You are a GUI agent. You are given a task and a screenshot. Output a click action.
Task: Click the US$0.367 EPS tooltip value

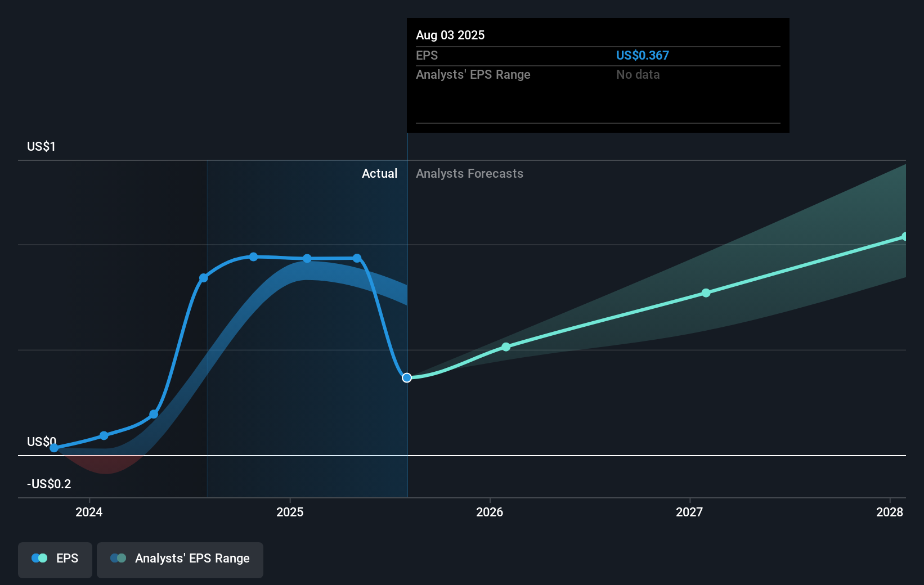[642, 55]
